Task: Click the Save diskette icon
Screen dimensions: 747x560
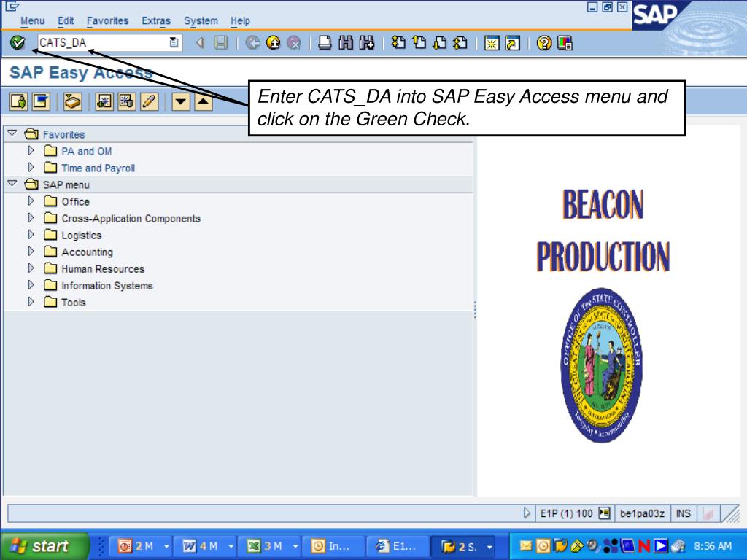Action: tap(220, 43)
